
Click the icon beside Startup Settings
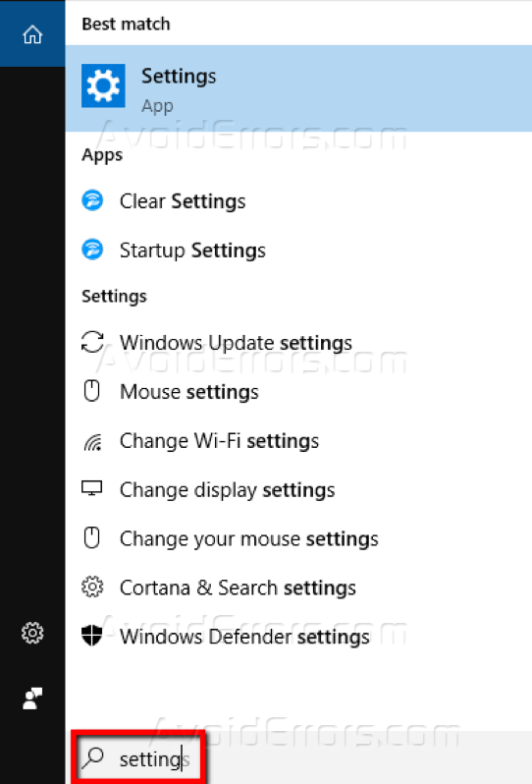[92, 250]
